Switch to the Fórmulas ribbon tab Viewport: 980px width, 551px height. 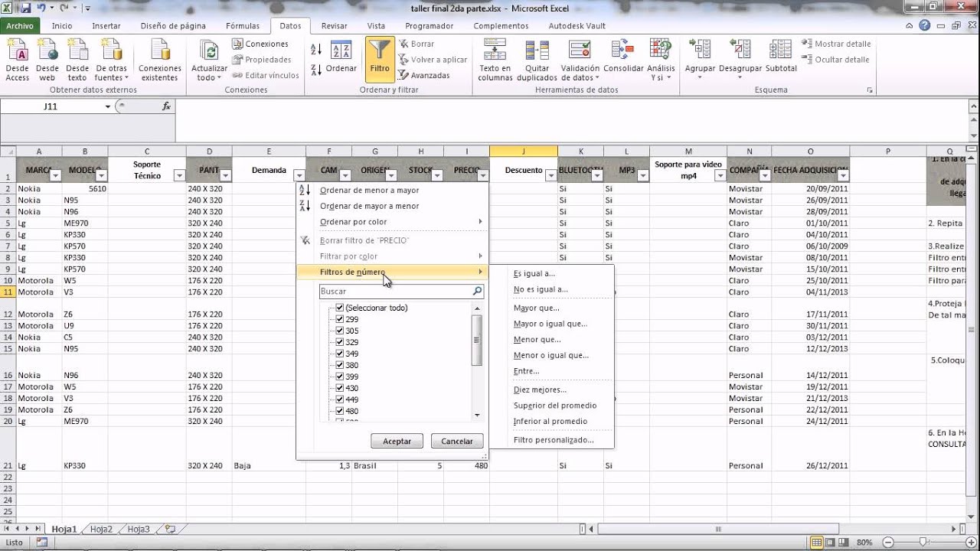[x=242, y=25]
